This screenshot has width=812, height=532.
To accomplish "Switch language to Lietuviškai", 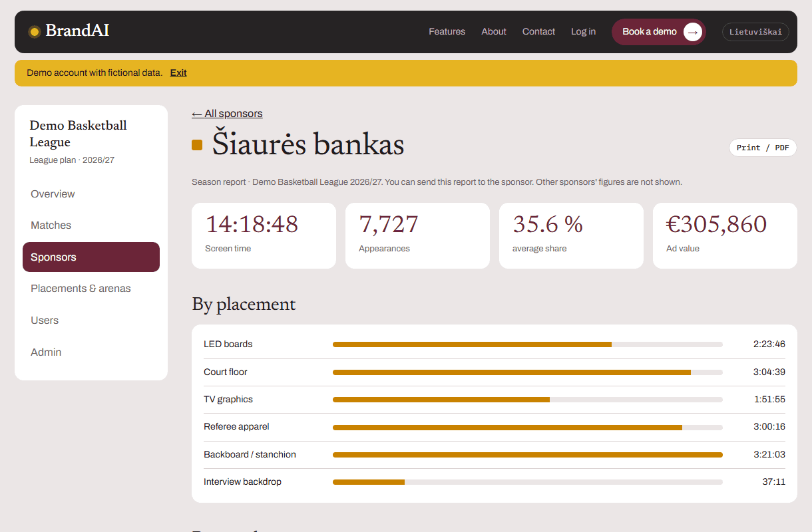I will [755, 32].
